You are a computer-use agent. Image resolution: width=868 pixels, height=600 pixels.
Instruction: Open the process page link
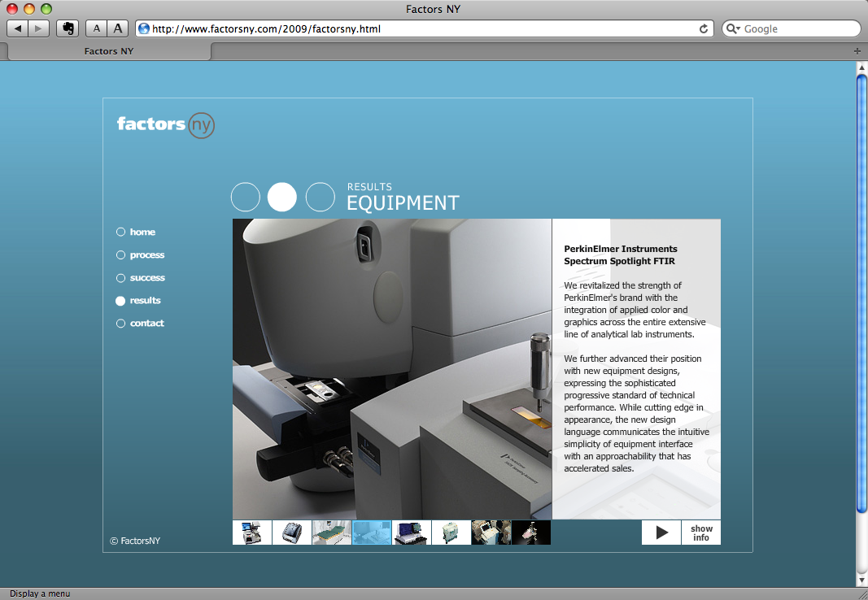(147, 255)
